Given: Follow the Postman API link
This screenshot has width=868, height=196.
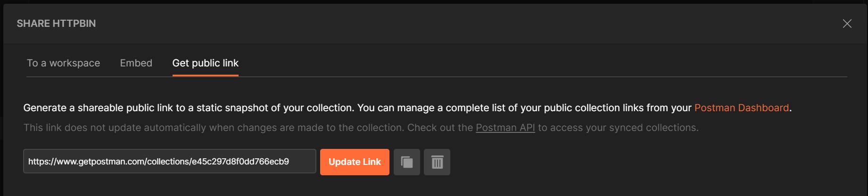Looking at the screenshot, I should coord(505,128).
